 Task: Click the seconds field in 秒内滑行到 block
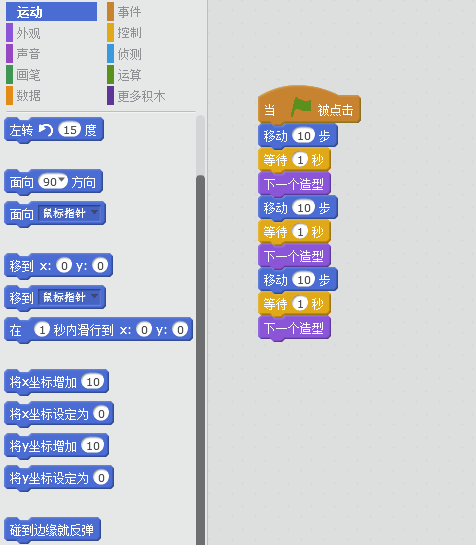click(42, 330)
